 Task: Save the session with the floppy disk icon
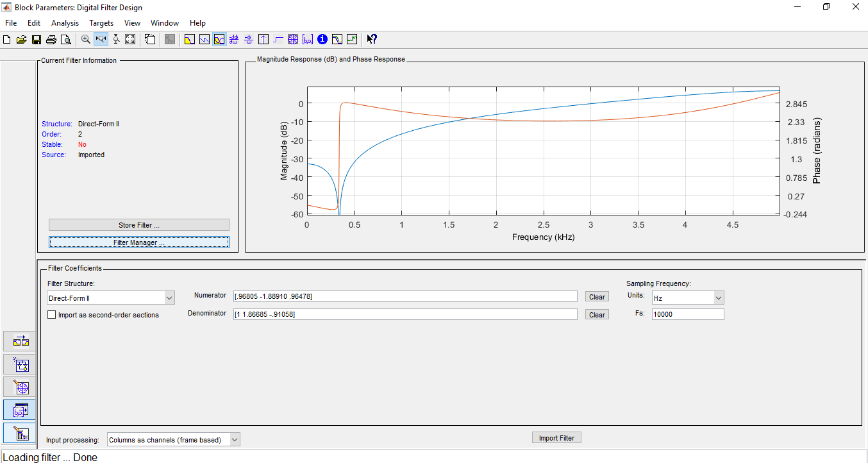pos(37,39)
